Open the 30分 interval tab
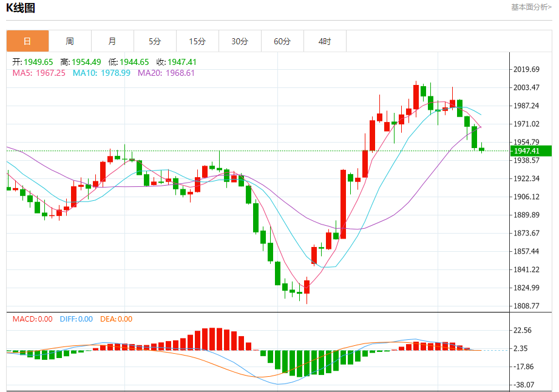The width and height of the screenshot is (559, 392). click(x=240, y=41)
